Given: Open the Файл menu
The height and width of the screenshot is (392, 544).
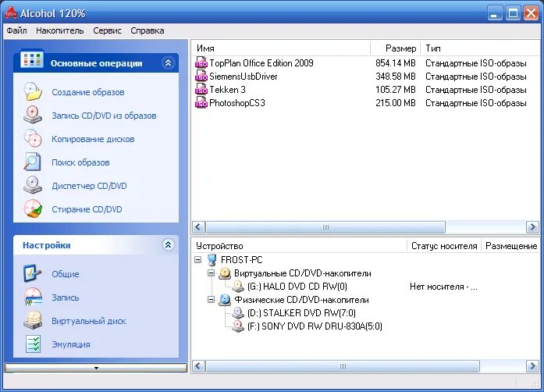Looking at the screenshot, I should [16, 30].
